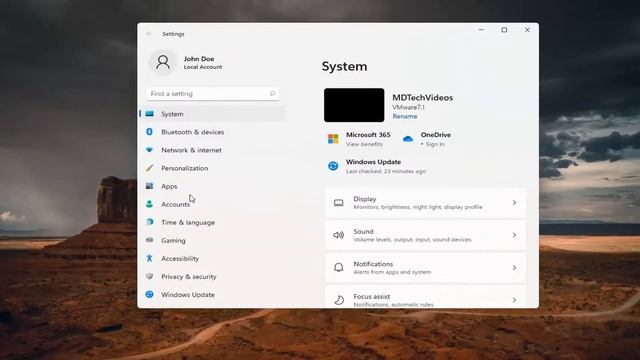The image size is (640, 360).
Task: Open the Sound settings chevron
Action: click(x=514, y=235)
